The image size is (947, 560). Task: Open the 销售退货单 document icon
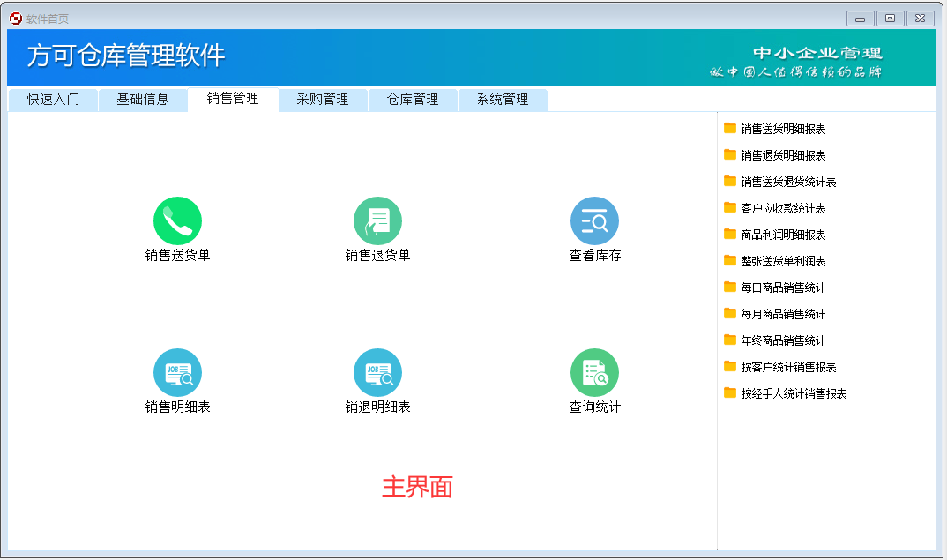[x=377, y=220]
